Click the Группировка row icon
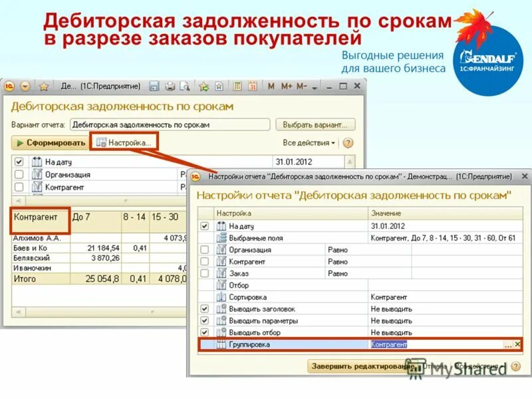 tap(221, 344)
